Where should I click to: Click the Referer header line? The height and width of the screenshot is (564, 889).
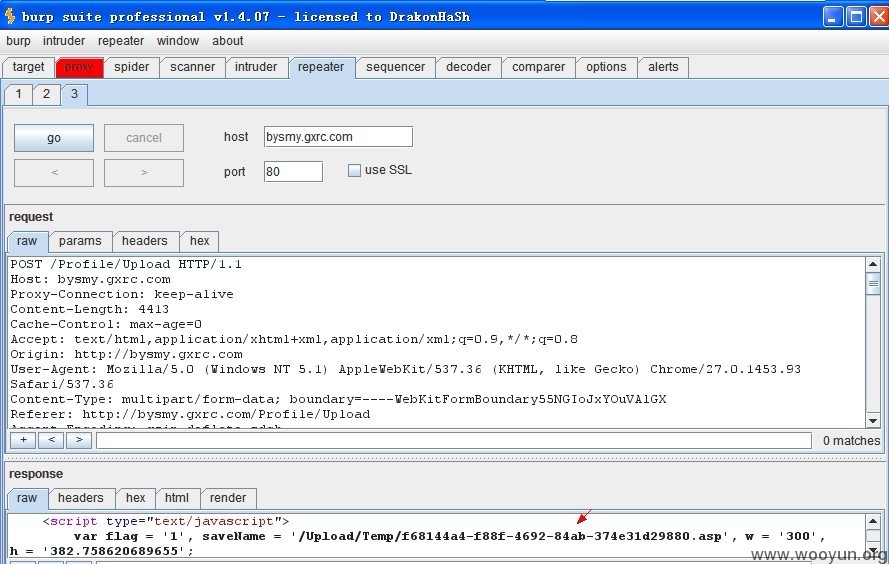click(190, 414)
